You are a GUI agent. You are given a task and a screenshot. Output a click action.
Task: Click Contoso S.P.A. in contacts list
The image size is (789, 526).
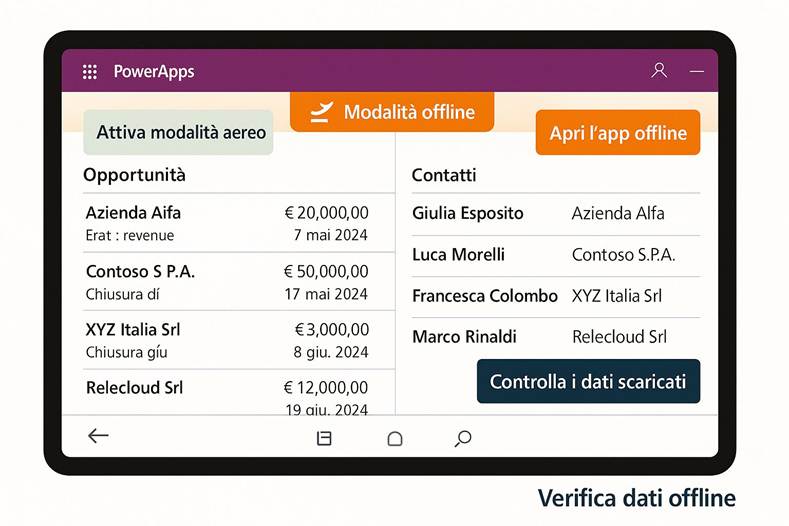pyautogui.click(x=623, y=255)
